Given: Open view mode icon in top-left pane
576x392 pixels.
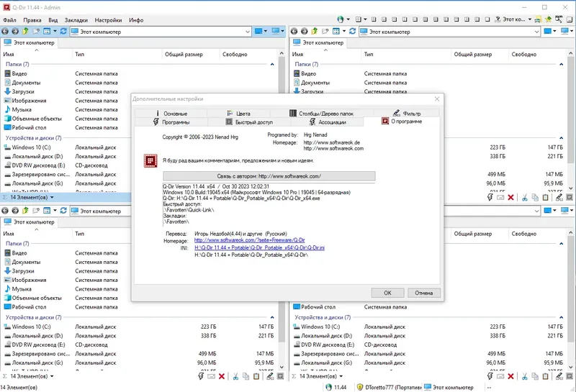Looking at the screenshot, I should pyautogui.click(x=47, y=32).
